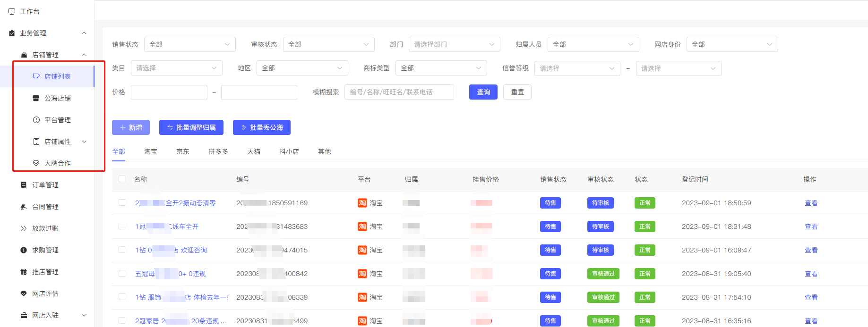Click the 求购管理 icon
Image resolution: width=868 pixels, height=327 pixels.
pyautogui.click(x=24, y=250)
